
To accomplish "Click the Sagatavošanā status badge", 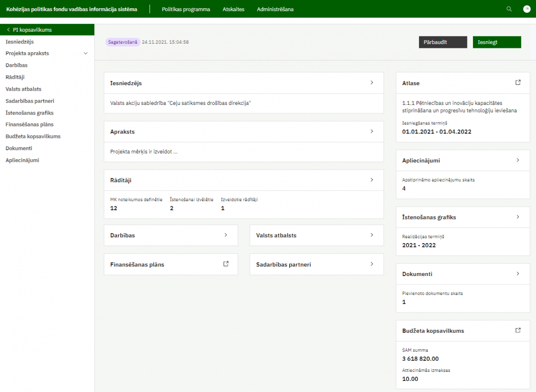I will coord(123,42).
